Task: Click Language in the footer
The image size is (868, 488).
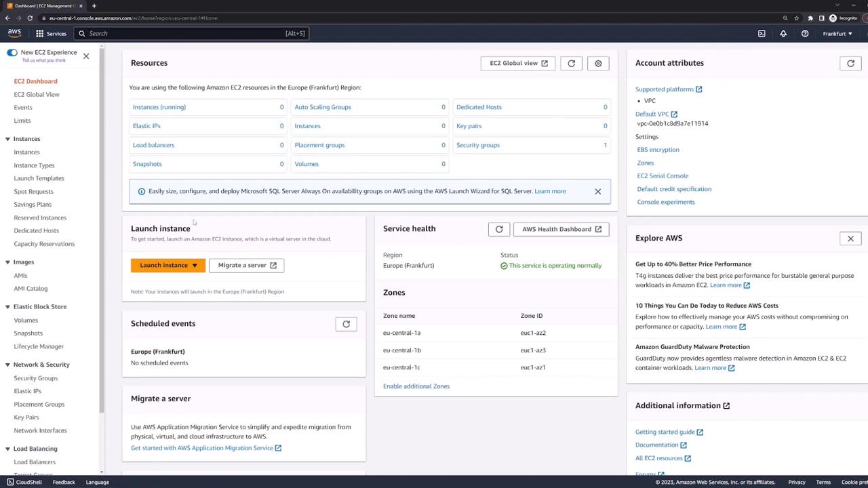Action: pos(98,483)
